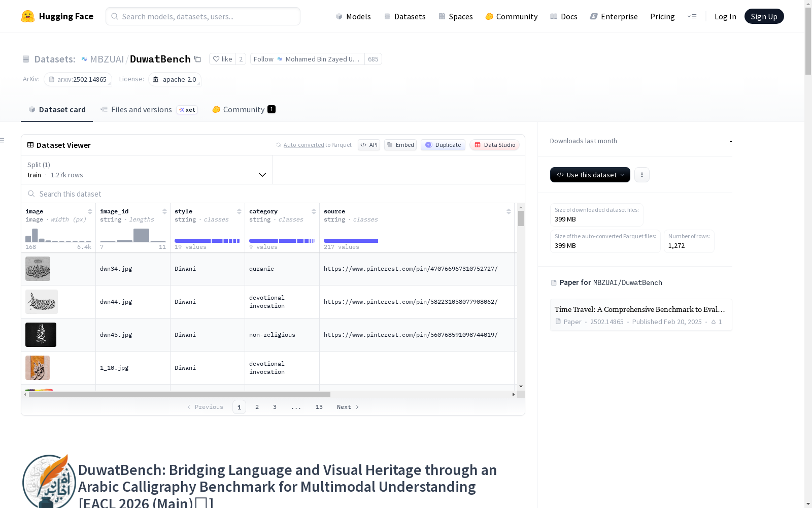Focus the search models, datasets, users field
Image resolution: width=812 pixels, height=508 pixels.
click(x=203, y=16)
